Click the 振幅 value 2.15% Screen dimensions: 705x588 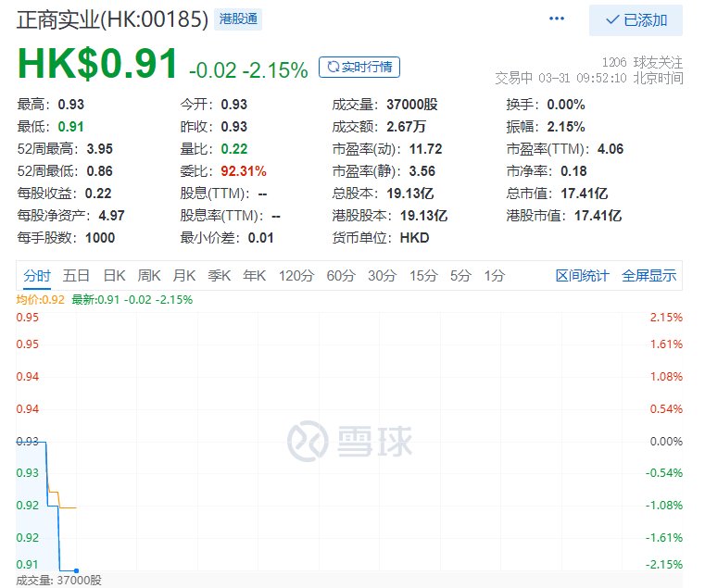[x=566, y=127]
